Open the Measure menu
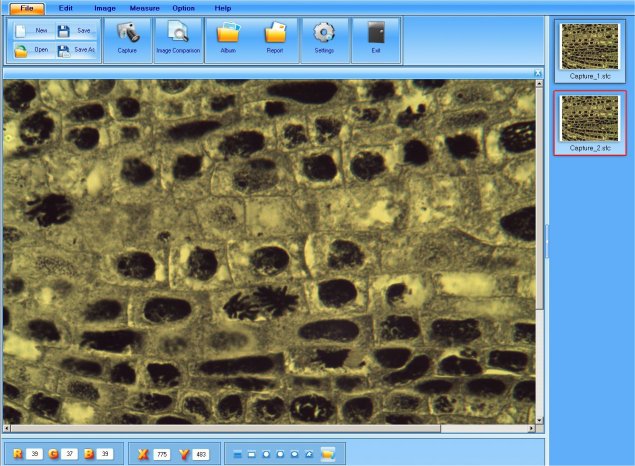635x466 pixels. [x=144, y=8]
